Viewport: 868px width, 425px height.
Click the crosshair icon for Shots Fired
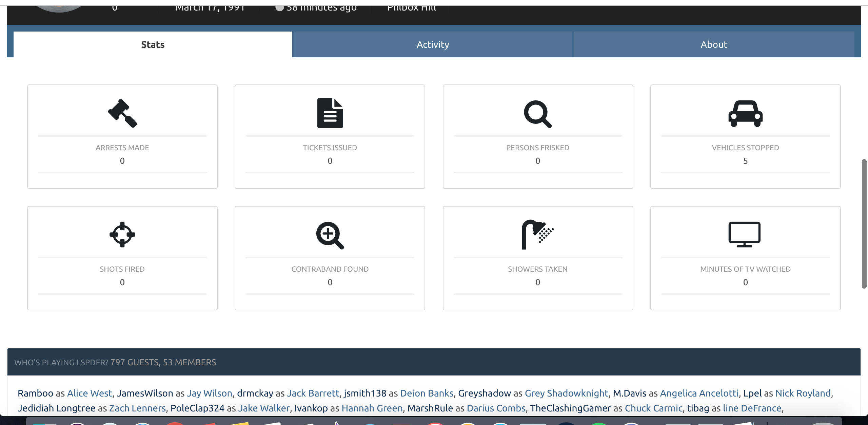point(122,234)
